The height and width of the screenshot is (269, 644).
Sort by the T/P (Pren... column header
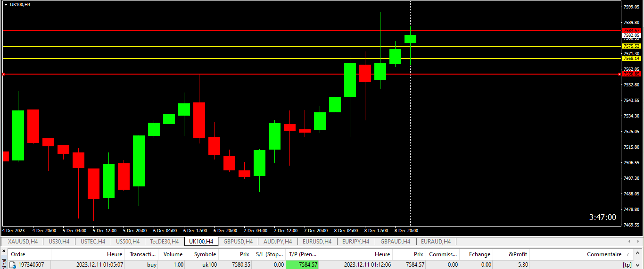pyautogui.click(x=302, y=254)
